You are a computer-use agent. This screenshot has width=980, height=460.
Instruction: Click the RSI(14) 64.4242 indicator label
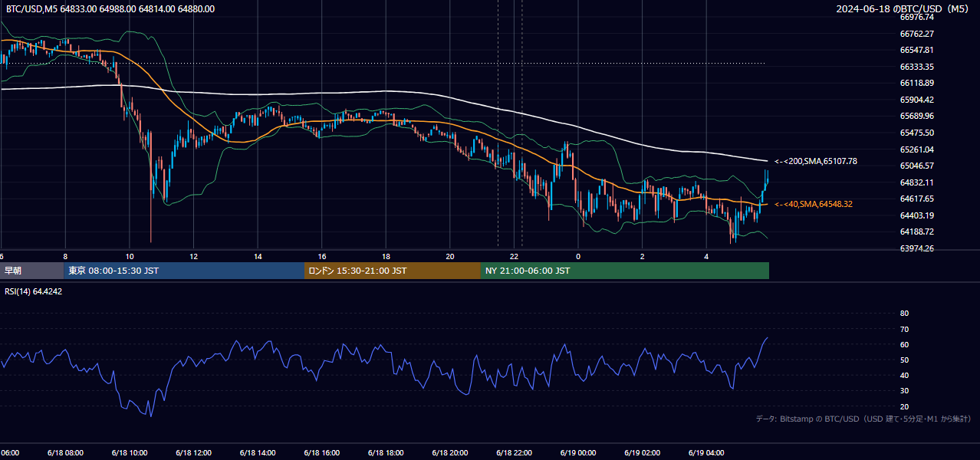34,291
